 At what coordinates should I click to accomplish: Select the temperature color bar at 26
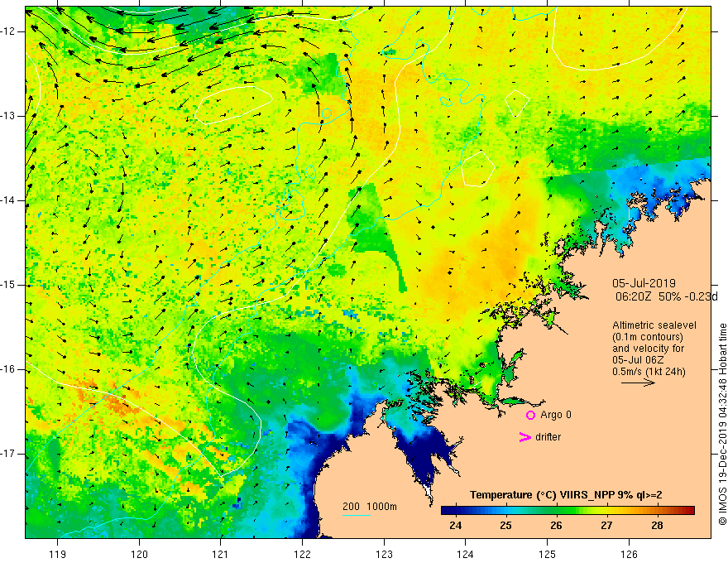tap(556, 511)
